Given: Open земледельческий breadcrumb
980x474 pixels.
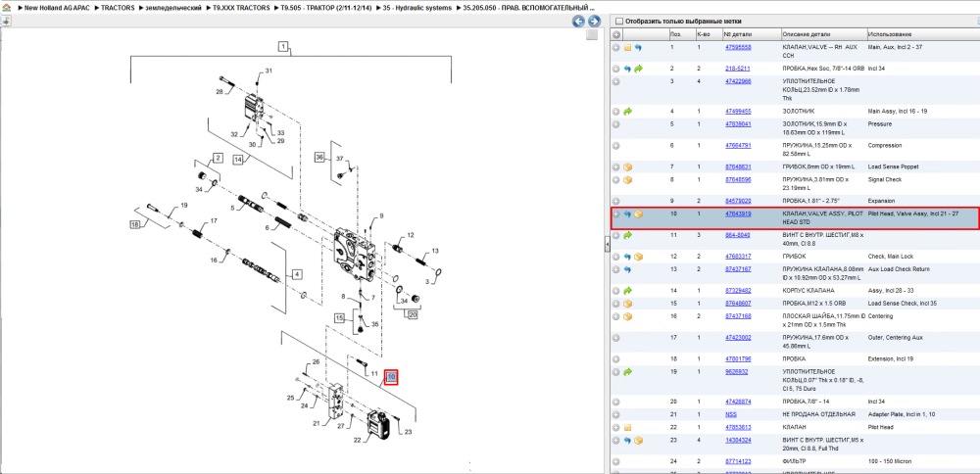Looking at the screenshot, I should 173,8.
